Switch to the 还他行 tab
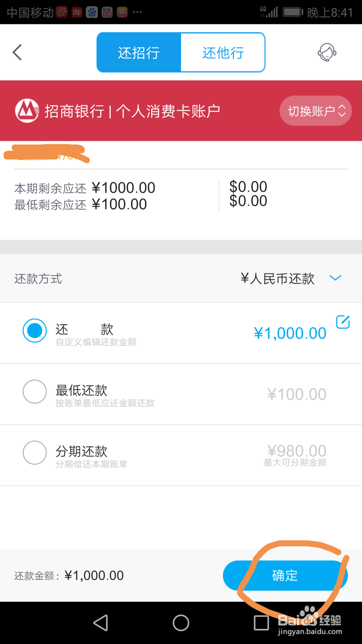This screenshot has height=644, width=362. 223,53
